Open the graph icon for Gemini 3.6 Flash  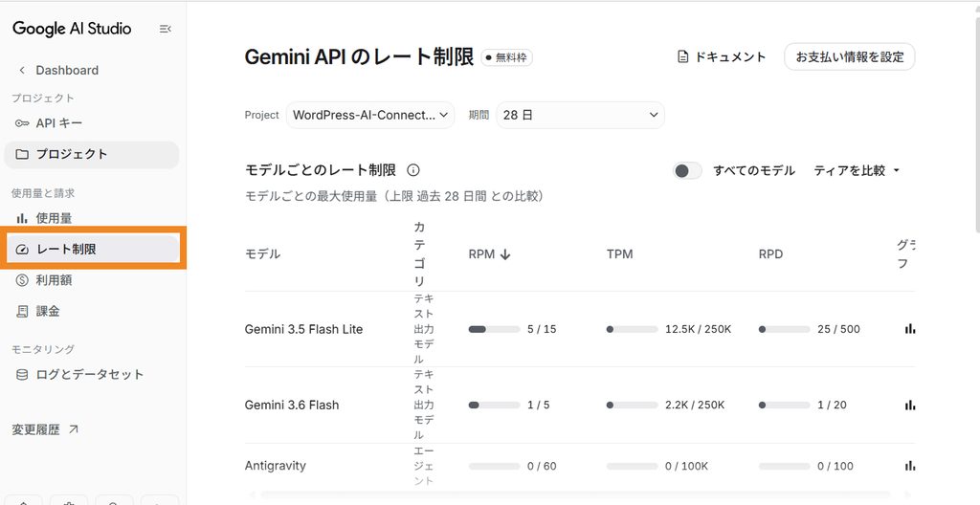[x=909, y=405]
